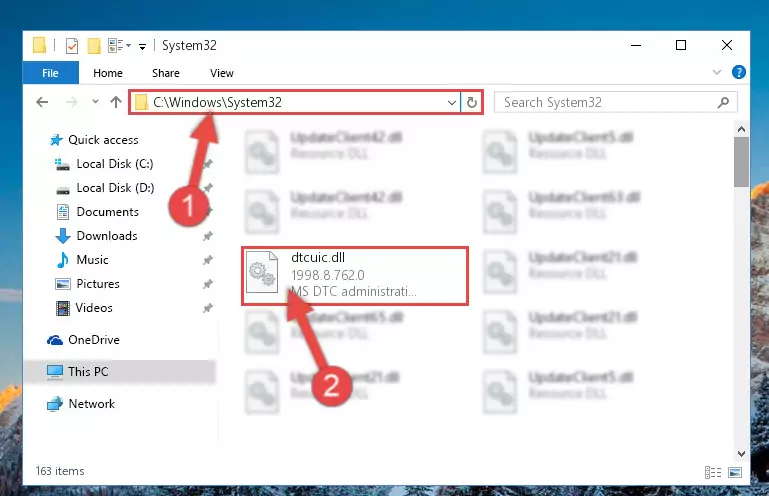This screenshot has width=769, height=496.
Task: Click the pin icon beside Videos
Action: (208, 308)
